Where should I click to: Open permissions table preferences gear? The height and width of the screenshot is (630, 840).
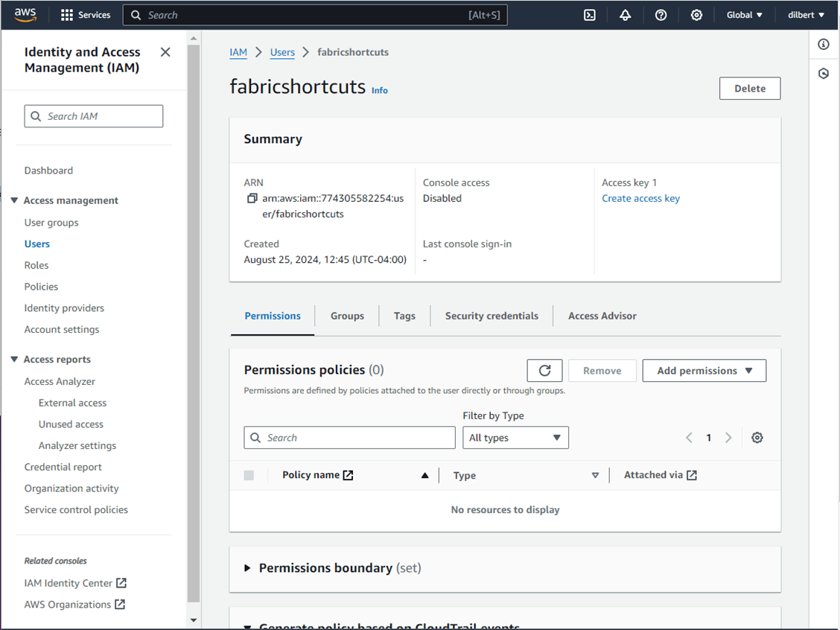[757, 438]
